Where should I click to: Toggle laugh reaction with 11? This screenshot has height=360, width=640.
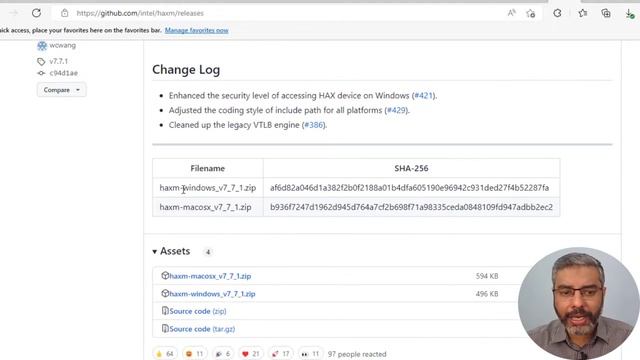[x=194, y=353]
